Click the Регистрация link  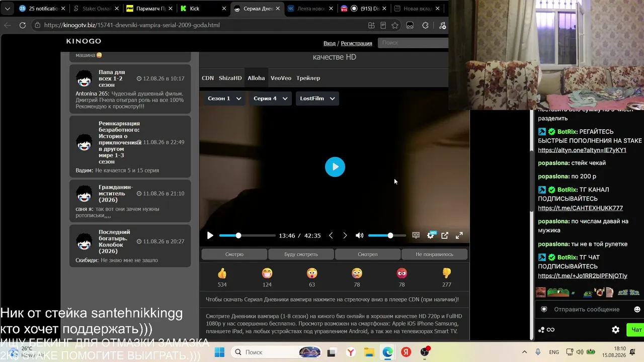[x=357, y=43]
